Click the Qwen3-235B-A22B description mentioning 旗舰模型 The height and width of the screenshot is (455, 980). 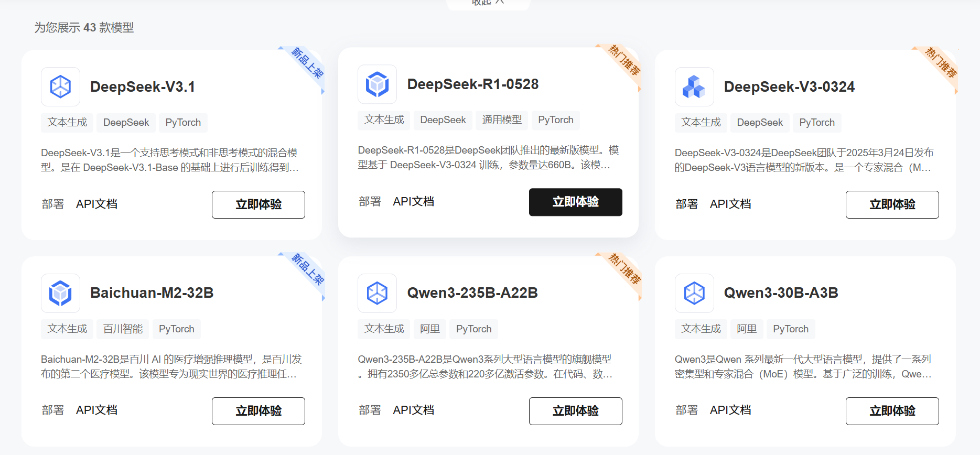point(486,366)
